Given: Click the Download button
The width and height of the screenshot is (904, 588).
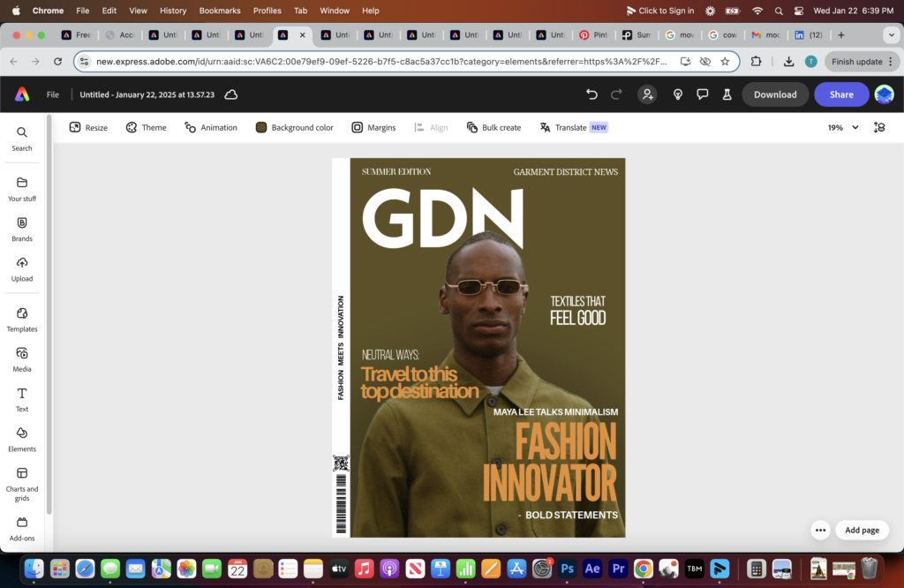Looking at the screenshot, I should tap(775, 94).
